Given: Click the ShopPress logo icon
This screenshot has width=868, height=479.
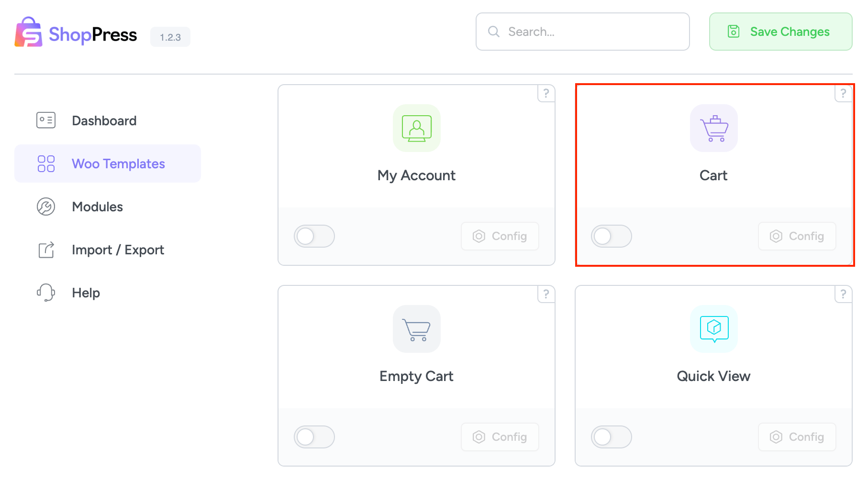Looking at the screenshot, I should click(x=29, y=33).
